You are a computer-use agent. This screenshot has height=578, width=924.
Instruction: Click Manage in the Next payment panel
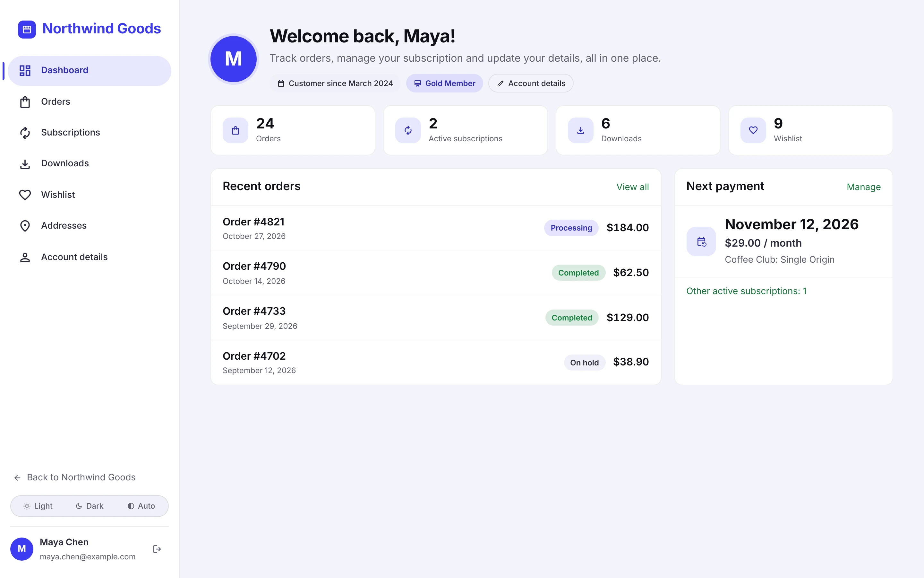pyautogui.click(x=863, y=187)
